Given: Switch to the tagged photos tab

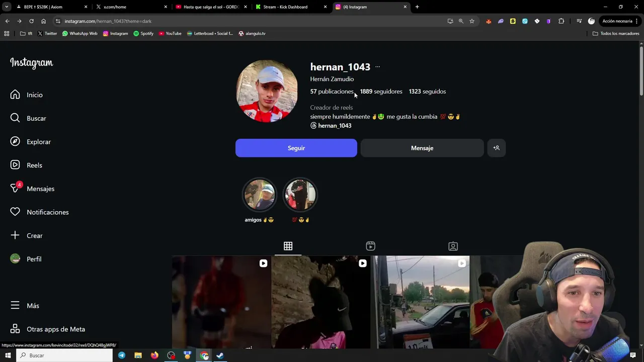Looking at the screenshot, I should 453,246.
